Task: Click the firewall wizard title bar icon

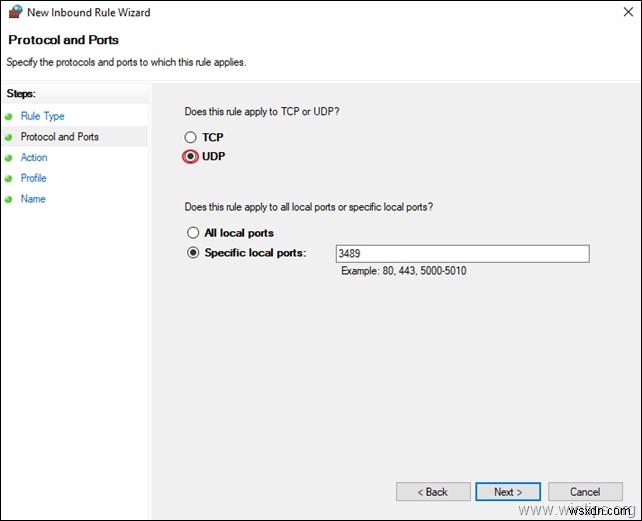Action: click(x=15, y=12)
